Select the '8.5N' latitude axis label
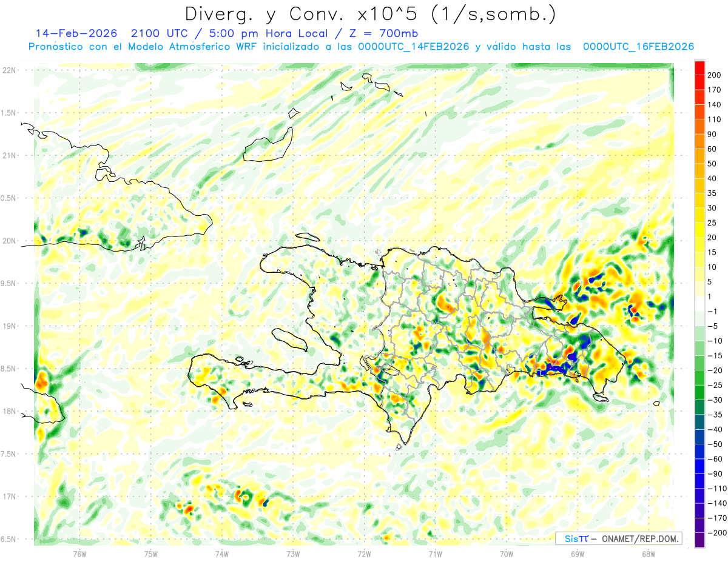 click(9, 369)
